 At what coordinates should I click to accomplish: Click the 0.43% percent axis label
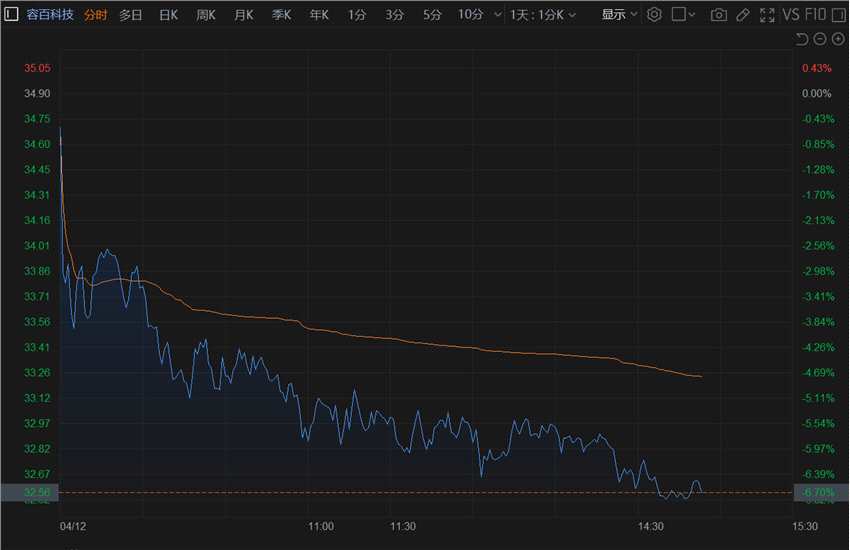pos(816,68)
